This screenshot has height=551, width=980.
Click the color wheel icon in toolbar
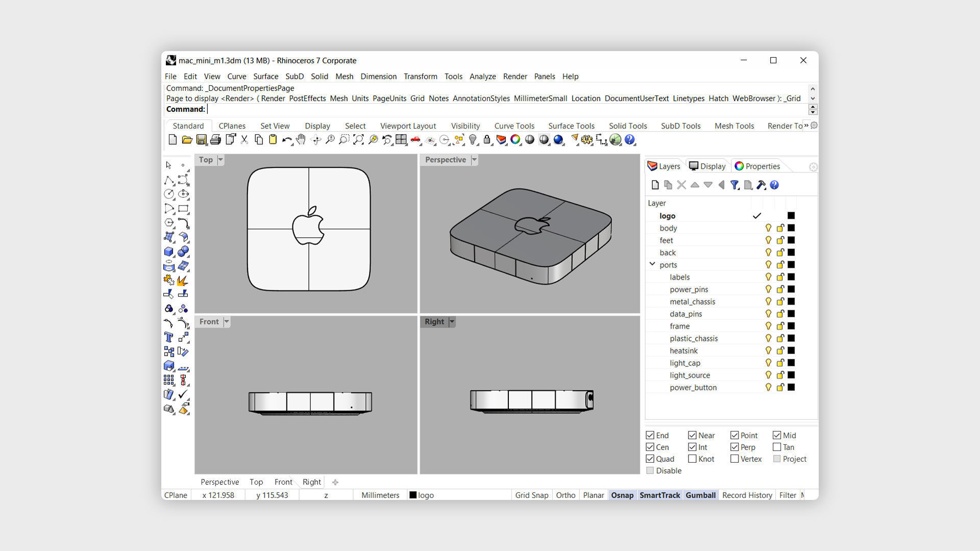tap(515, 140)
